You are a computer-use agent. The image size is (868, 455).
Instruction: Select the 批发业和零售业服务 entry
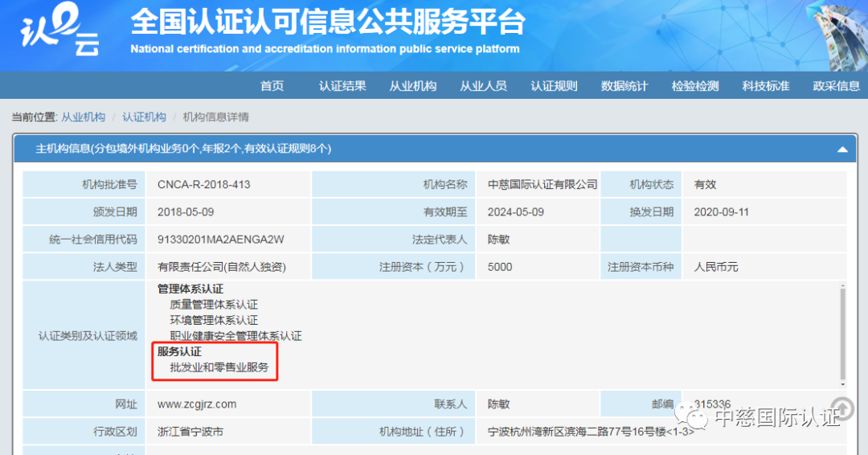pos(219,367)
